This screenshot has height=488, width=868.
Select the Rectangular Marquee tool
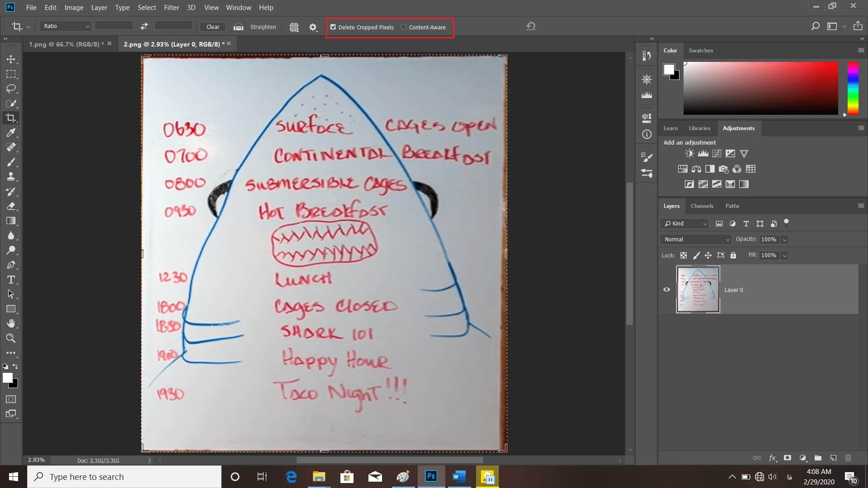coord(11,74)
